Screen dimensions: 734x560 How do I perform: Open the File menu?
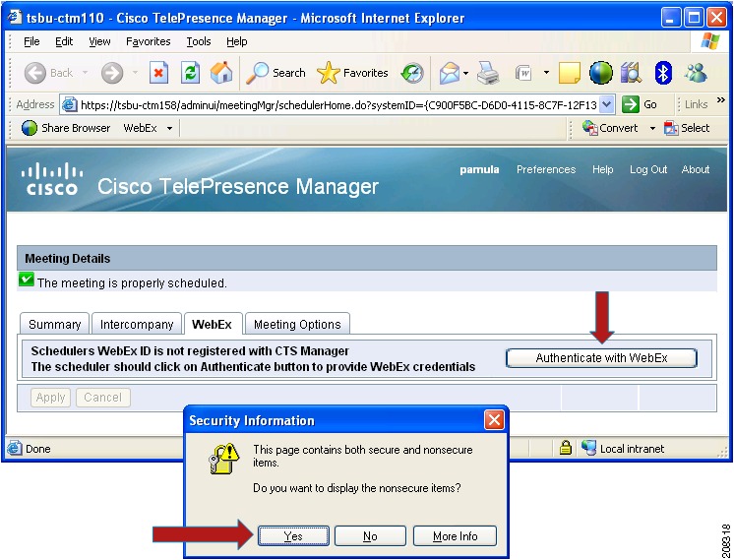point(31,41)
